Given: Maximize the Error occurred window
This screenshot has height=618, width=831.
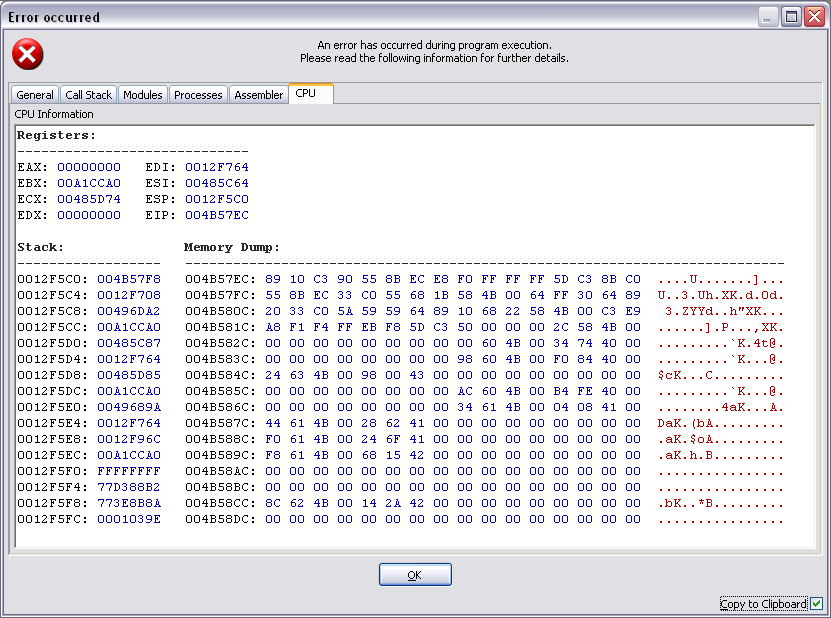Looking at the screenshot, I should (x=791, y=17).
